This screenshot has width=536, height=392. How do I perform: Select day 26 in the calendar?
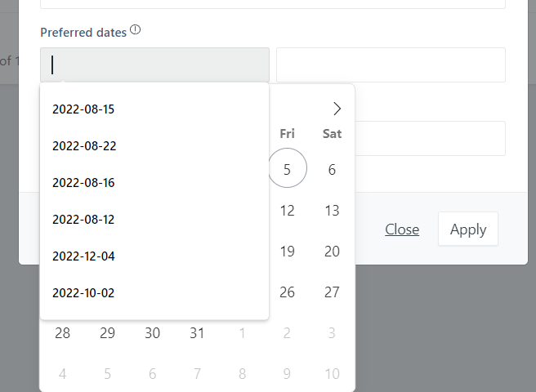287,292
